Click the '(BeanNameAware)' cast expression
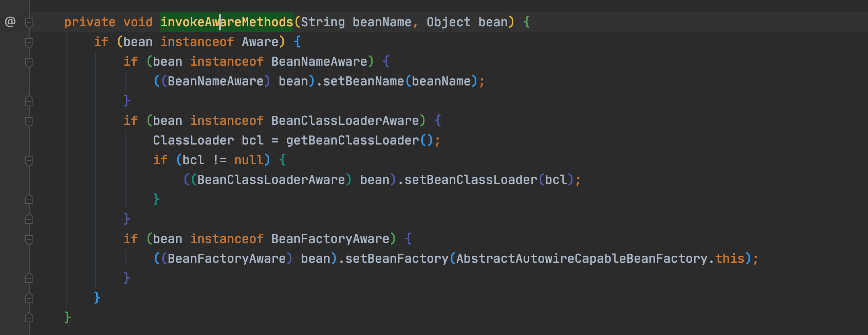Image resolution: width=868 pixels, height=335 pixels. (x=216, y=81)
